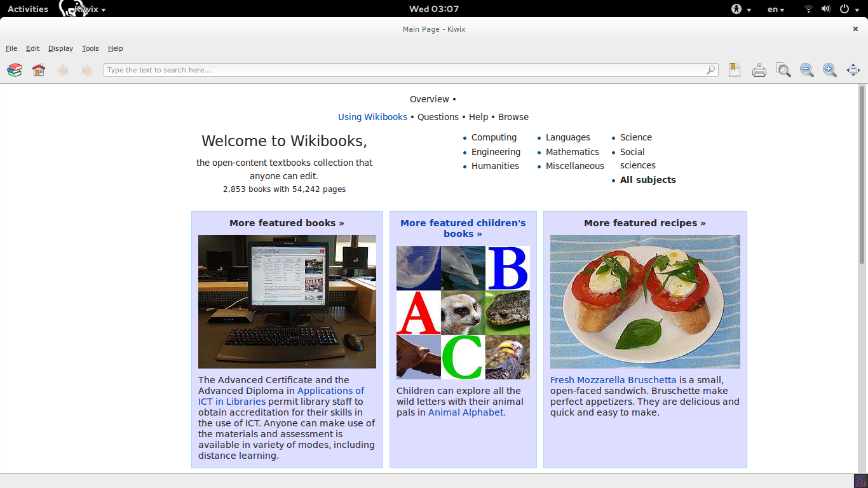Click the bookmark icon in toolbar
This screenshot has width=868, height=488.
coord(735,70)
